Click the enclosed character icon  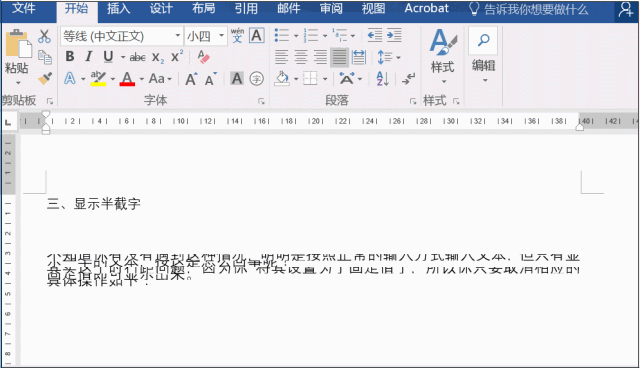(x=256, y=78)
